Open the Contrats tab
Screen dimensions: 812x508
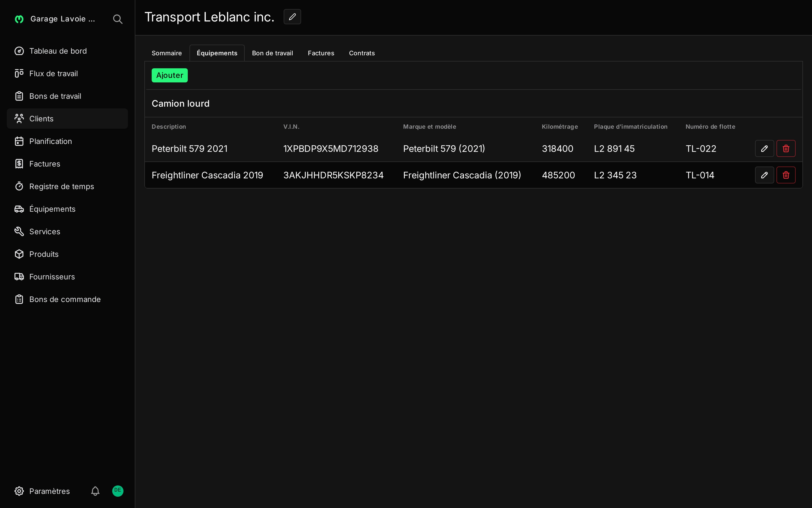[362, 53]
